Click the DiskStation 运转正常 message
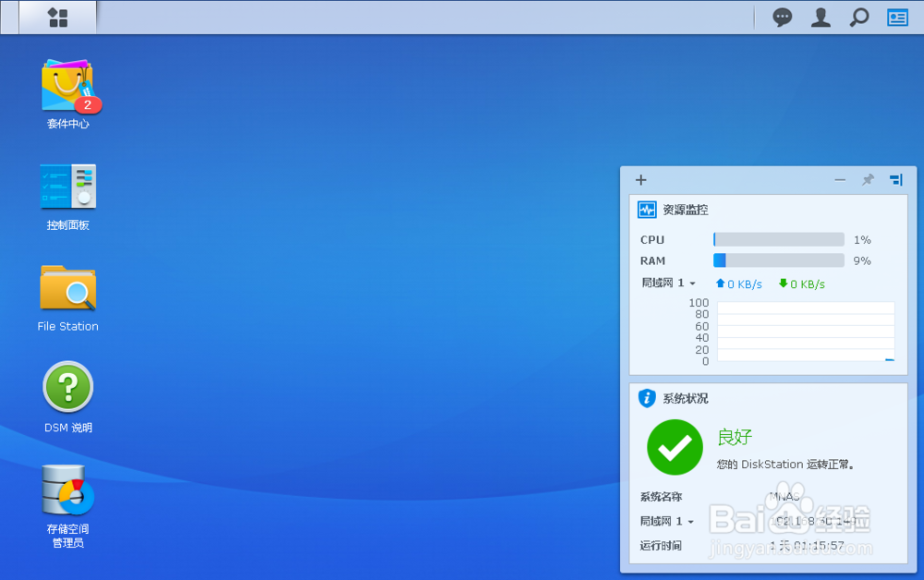Screen dimensions: 924x580 785,465
